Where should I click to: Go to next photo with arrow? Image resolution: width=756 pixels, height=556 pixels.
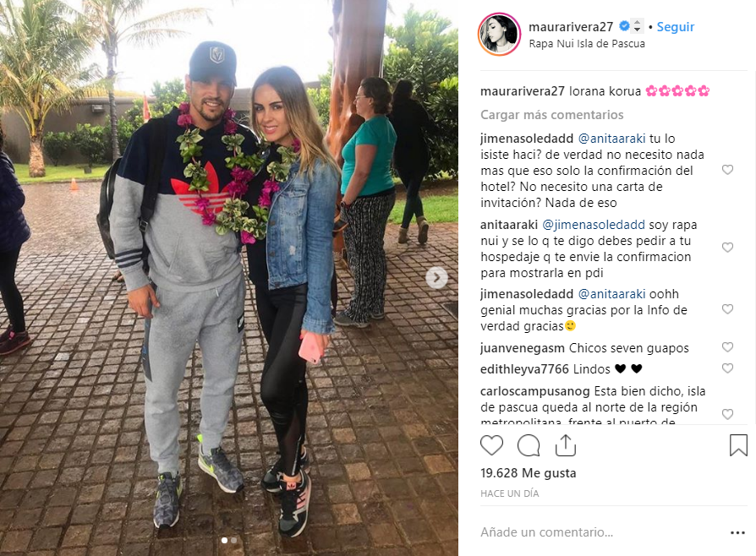[437, 277]
